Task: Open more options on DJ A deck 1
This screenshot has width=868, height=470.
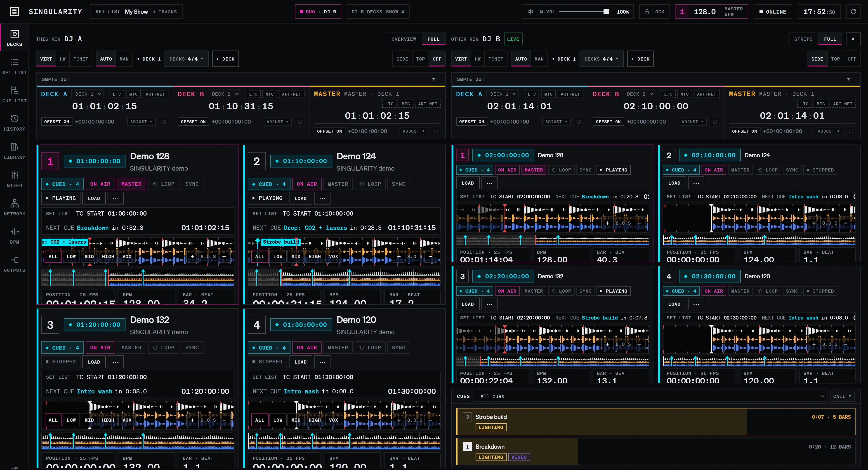Action: click(116, 198)
